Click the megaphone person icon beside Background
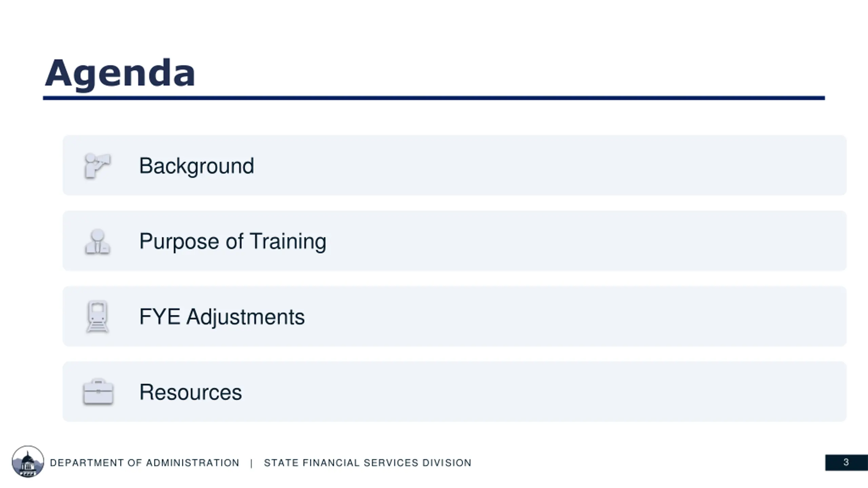Image resolution: width=868 pixels, height=488 pixels. pos(97,165)
